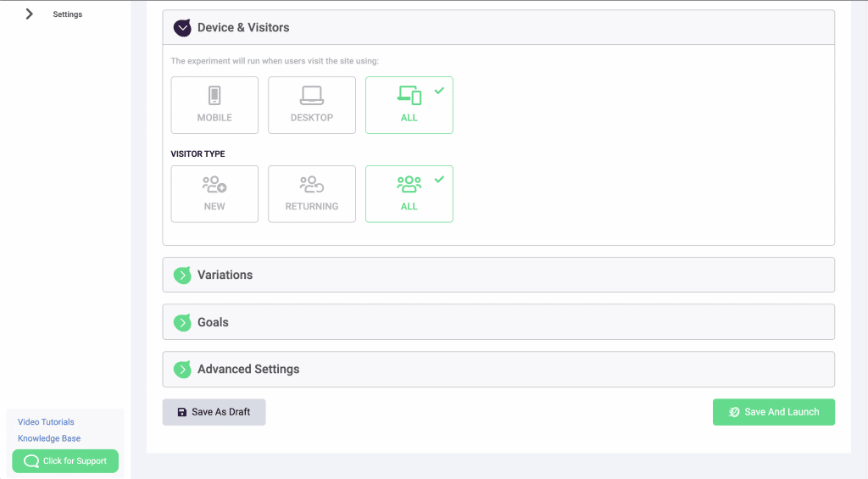Collapse the Device & Visitors section
The image size is (868, 479).
(x=182, y=28)
